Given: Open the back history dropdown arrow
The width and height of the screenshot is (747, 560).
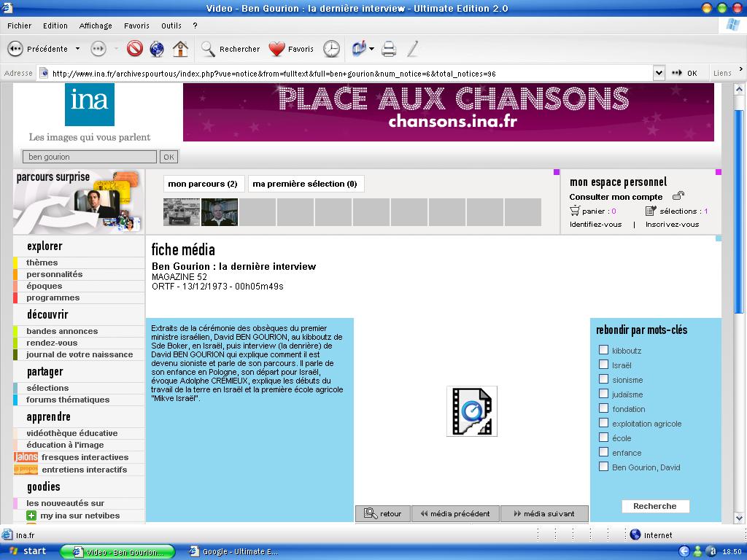Looking at the screenshot, I should click(x=77, y=49).
